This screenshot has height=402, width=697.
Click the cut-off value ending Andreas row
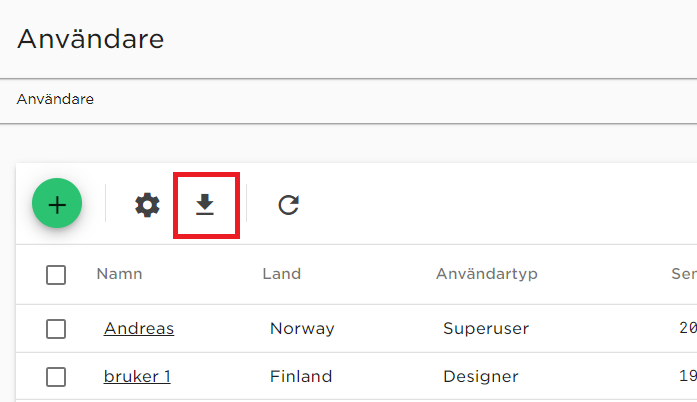688,328
